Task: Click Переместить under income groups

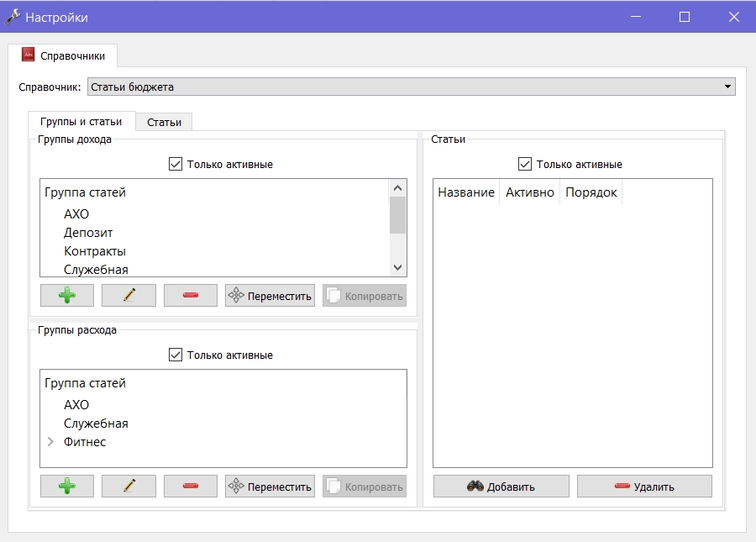Action: 270,295
